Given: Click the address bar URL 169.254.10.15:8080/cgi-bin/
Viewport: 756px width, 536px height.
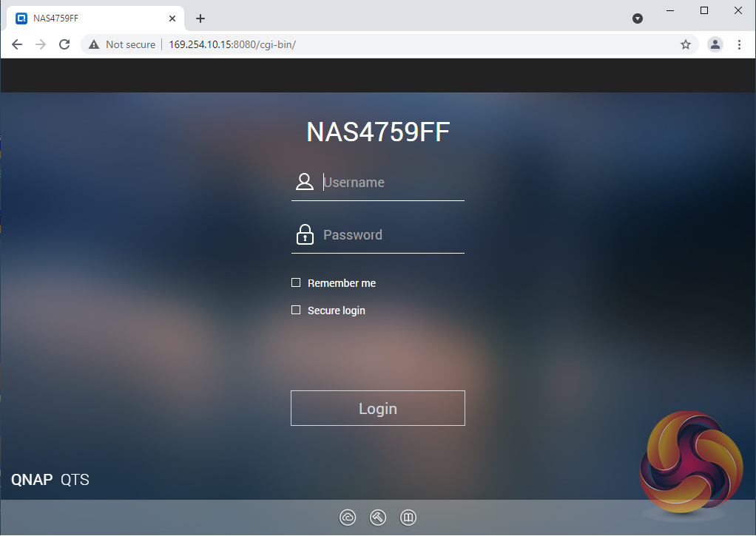Looking at the screenshot, I should [232, 44].
